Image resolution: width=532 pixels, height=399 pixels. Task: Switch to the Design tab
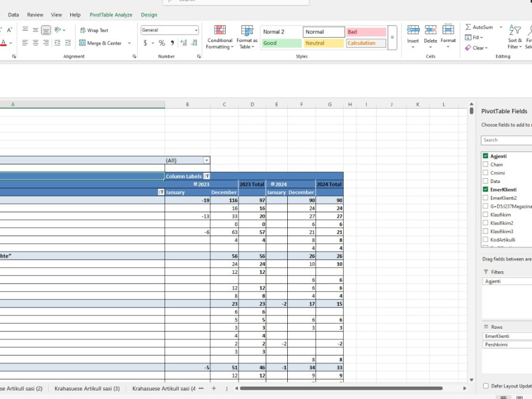coord(149,15)
